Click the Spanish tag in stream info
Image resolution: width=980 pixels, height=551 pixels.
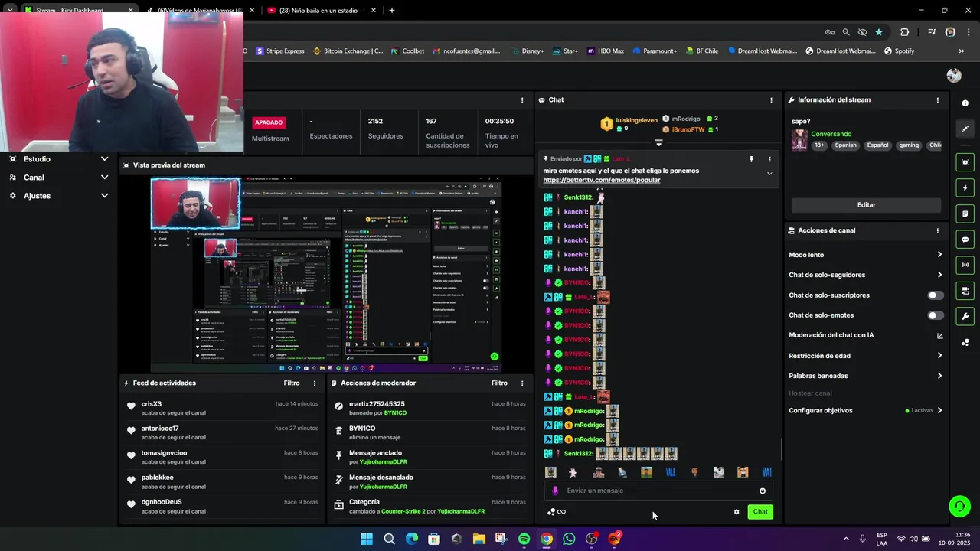tap(846, 145)
